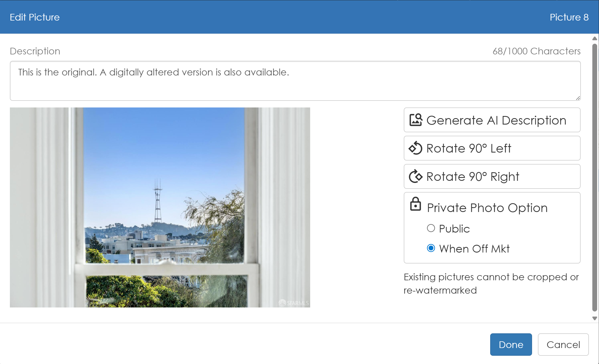Click the window view photo preview

[x=160, y=207]
